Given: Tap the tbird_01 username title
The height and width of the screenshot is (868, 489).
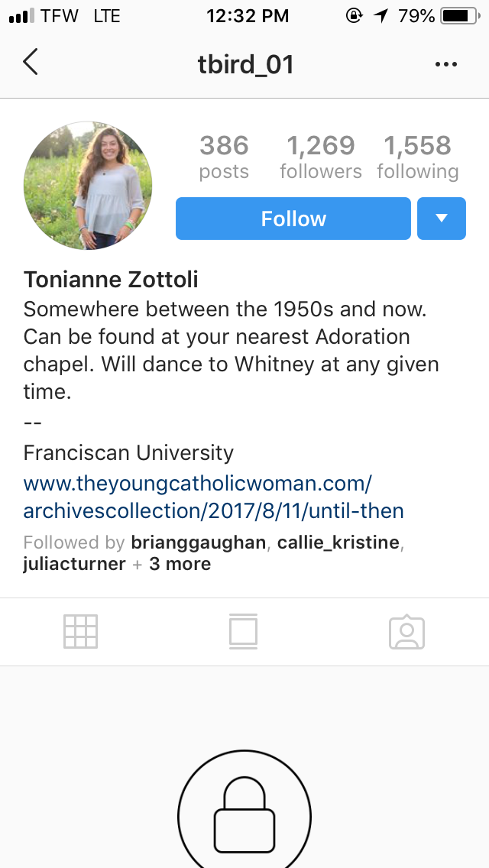Looking at the screenshot, I should [245, 64].
